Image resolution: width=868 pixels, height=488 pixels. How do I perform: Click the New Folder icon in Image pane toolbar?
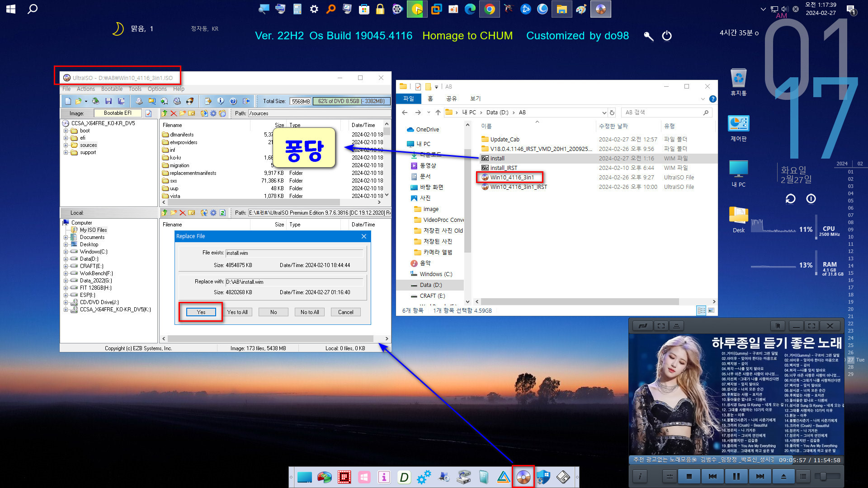[x=183, y=113]
